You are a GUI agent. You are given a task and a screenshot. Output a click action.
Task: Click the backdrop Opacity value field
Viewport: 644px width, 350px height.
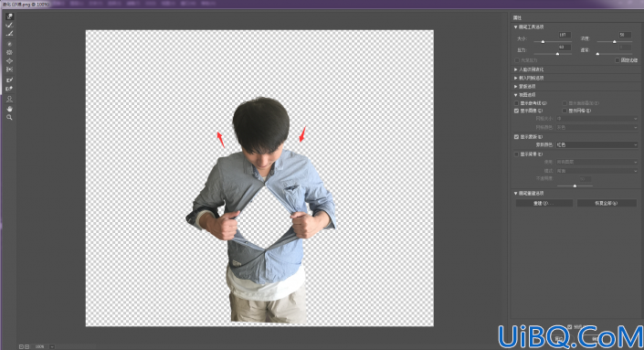[x=585, y=179]
